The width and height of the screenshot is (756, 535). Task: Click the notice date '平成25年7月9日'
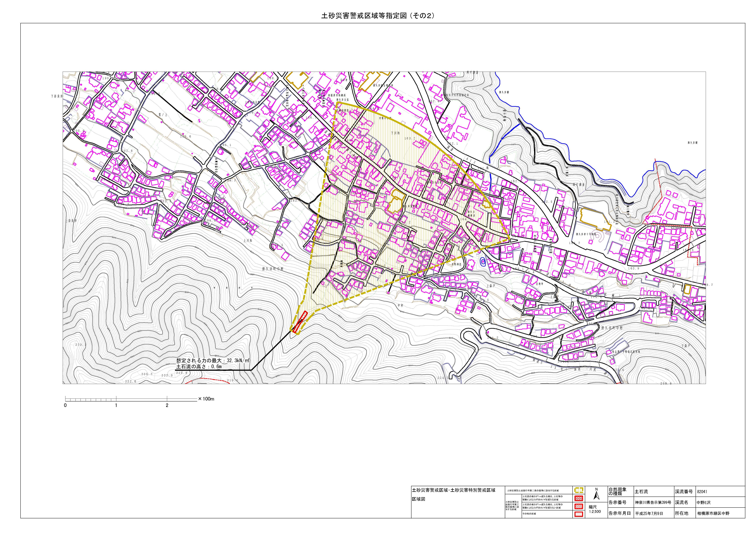point(649,514)
